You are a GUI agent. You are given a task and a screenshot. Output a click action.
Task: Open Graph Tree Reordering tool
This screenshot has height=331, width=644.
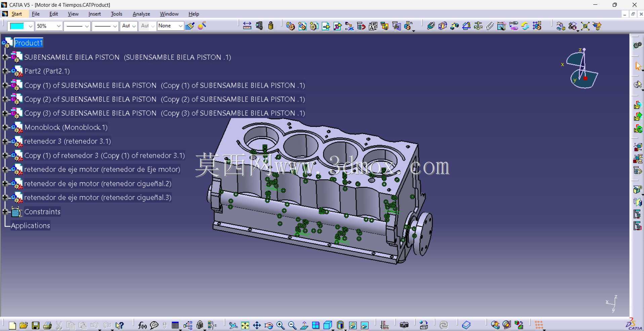click(x=361, y=26)
